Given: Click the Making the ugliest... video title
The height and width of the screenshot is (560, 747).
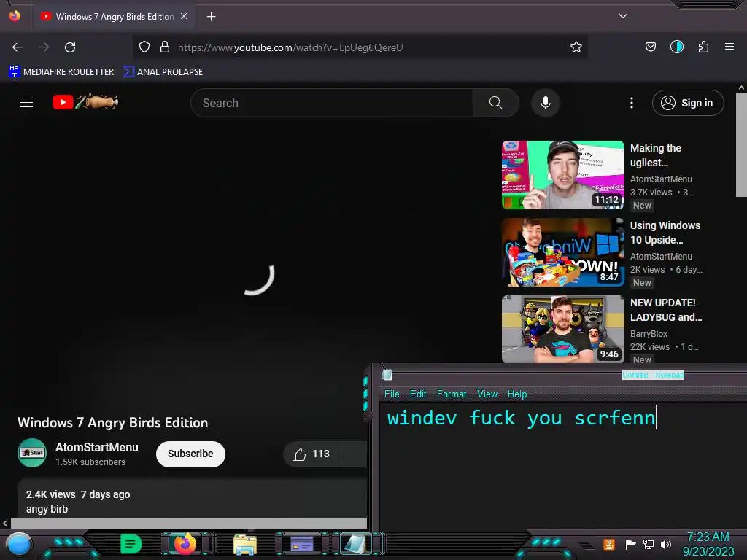Looking at the screenshot, I should 656,155.
